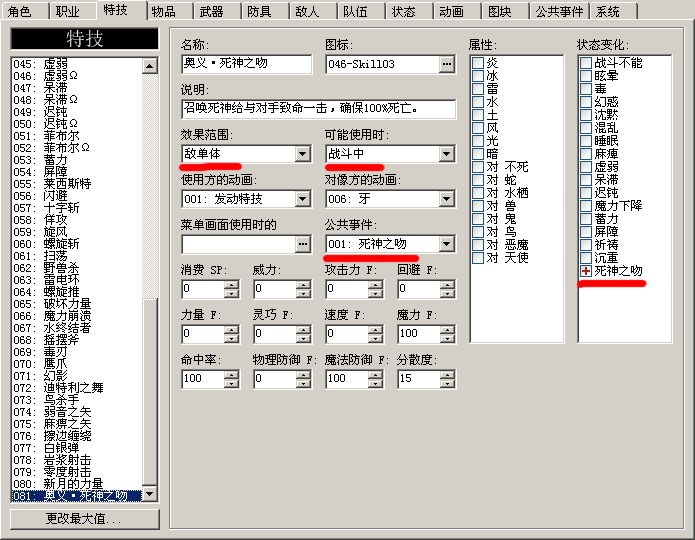
Task: Decrease 速度 F value with down arrow
Action: pos(375,338)
